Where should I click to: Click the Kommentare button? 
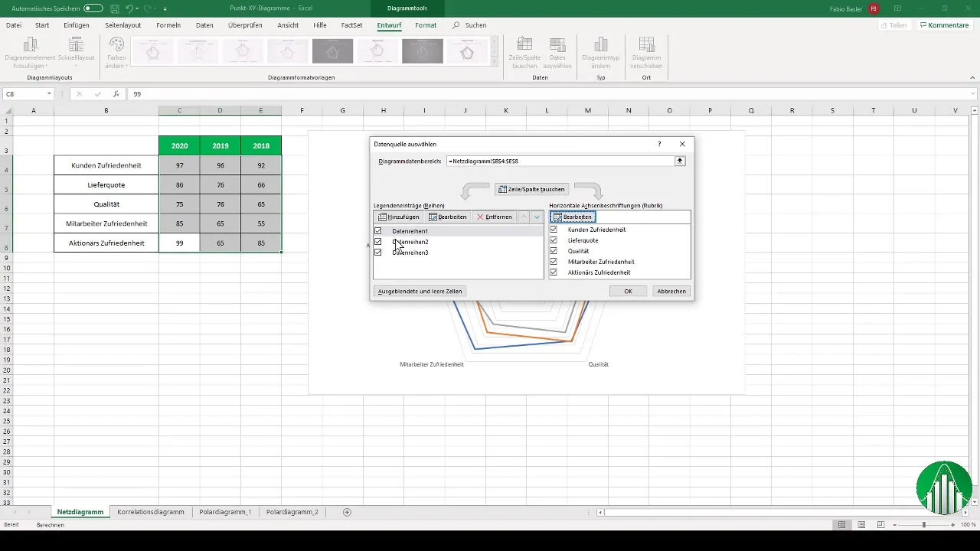(944, 25)
